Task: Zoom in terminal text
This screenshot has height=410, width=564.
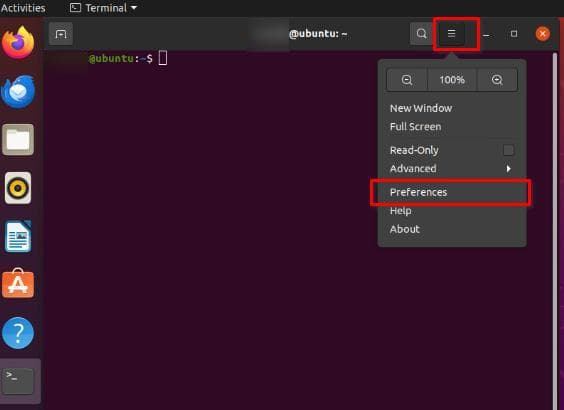Action: 497,80
